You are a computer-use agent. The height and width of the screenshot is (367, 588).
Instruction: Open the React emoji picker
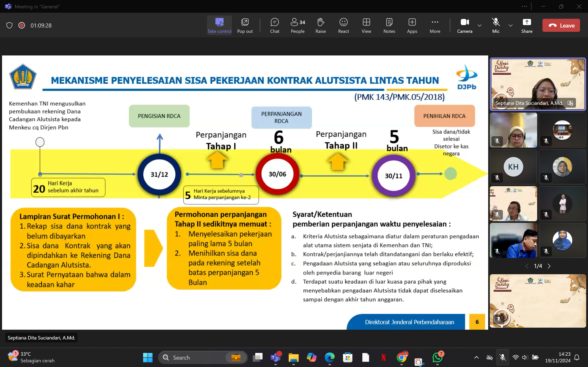343,25
